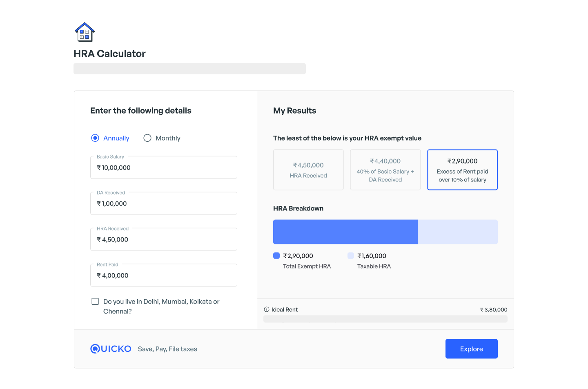
Task: Click the DA Received input field
Action: pyautogui.click(x=163, y=203)
